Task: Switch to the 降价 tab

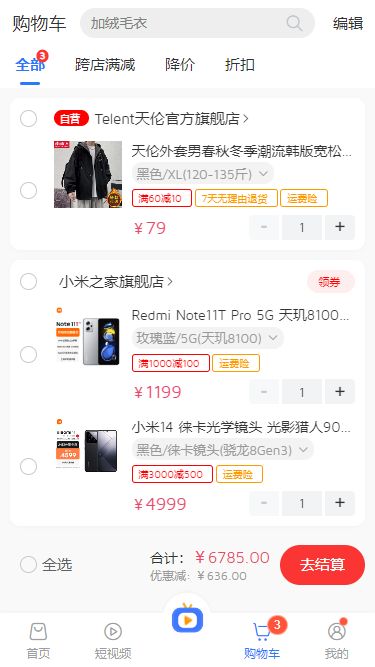Action: tap(180, 65)
